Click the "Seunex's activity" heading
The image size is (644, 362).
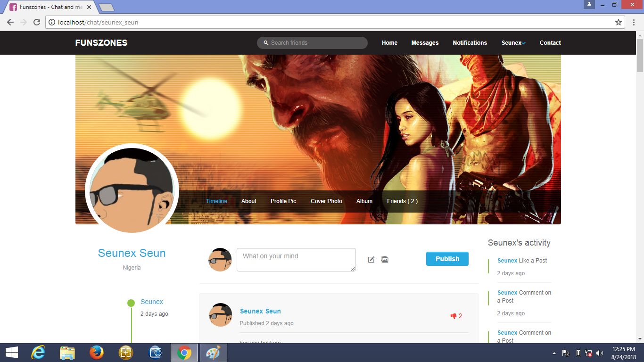(x=519, y=243)
